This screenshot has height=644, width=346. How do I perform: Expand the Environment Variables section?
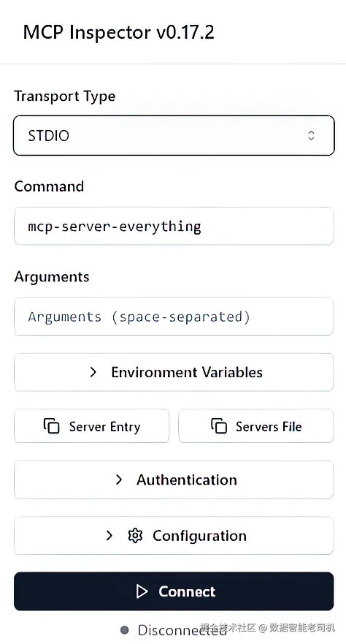coord(174,372)
